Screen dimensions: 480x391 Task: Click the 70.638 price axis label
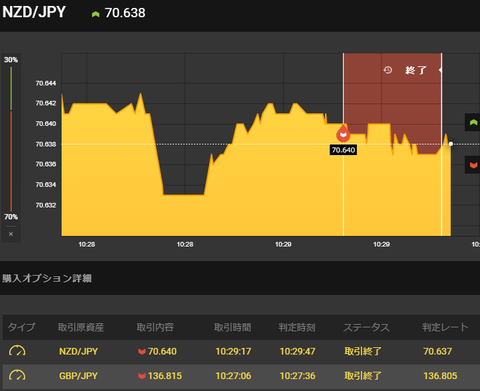[x=46, y=144]
